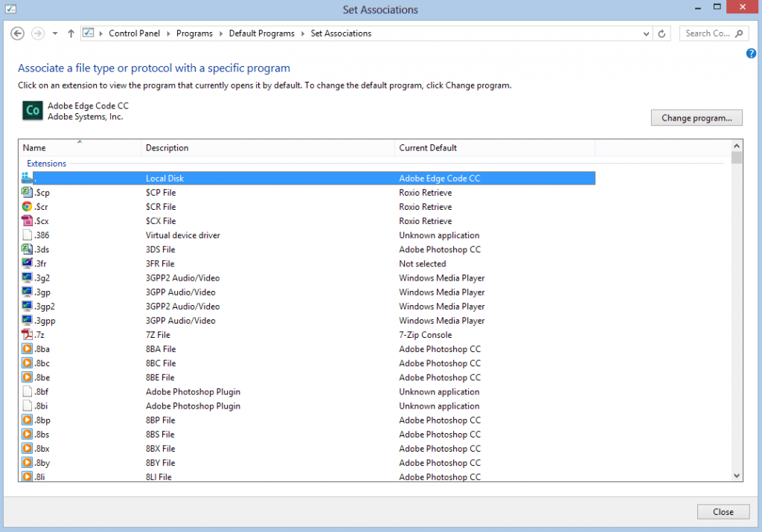The height and width of the screenshot is (532, 762).
Task: Select the .3fr file type icon
Action: [x=27, y=263]
